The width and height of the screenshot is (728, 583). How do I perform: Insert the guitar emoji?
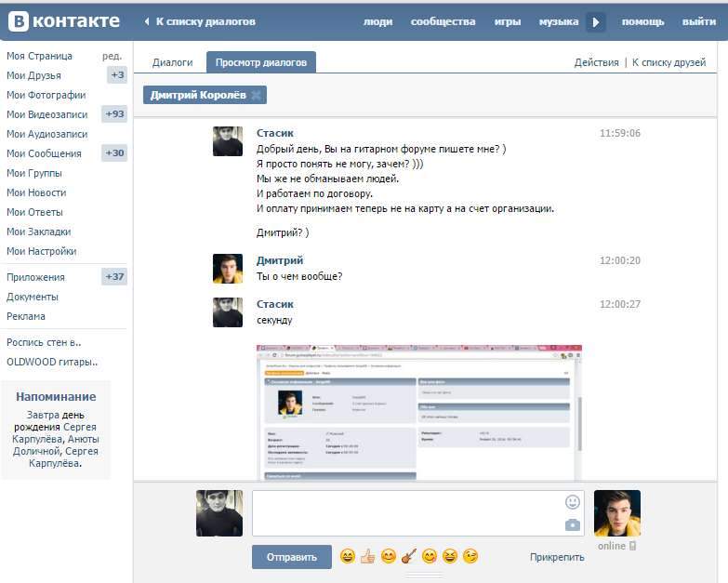(x=408, y=556)
